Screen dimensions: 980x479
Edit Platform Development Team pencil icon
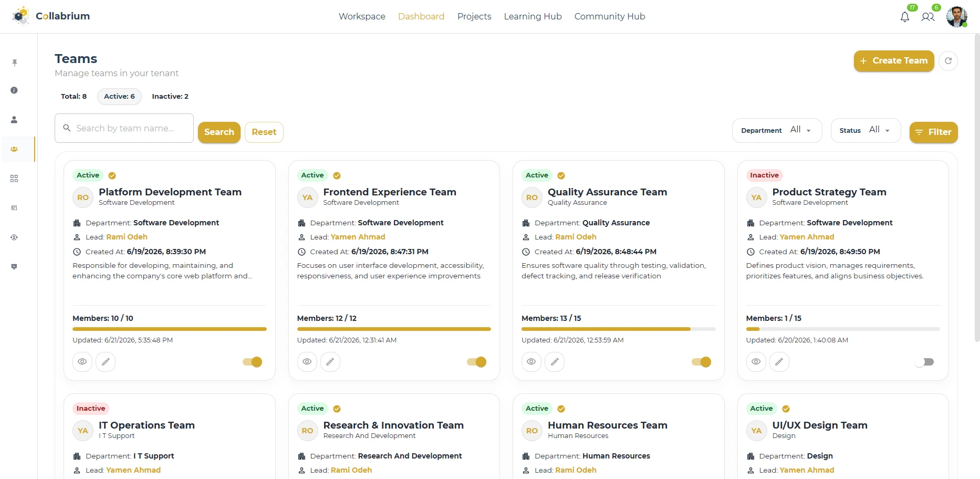pyautogui.click(x=106, y=362)
